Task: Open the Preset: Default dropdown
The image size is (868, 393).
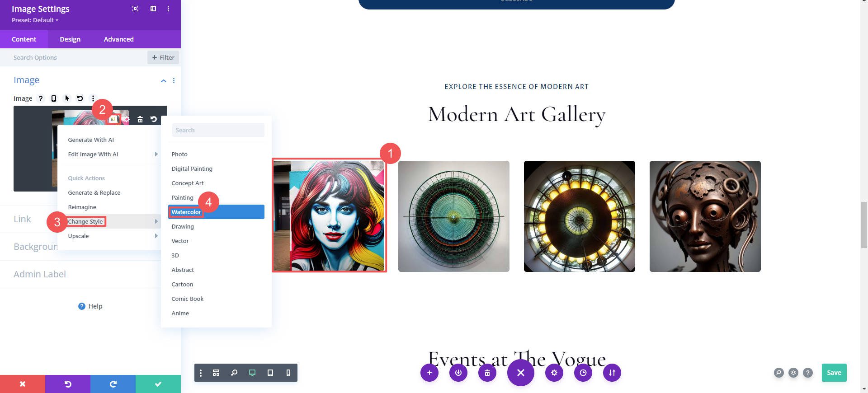Action: 35,20
